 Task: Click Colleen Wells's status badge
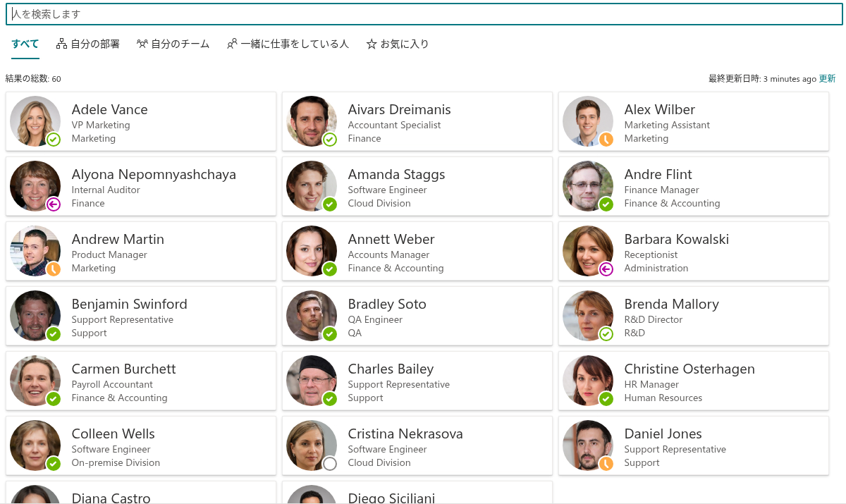click(54, 464)
